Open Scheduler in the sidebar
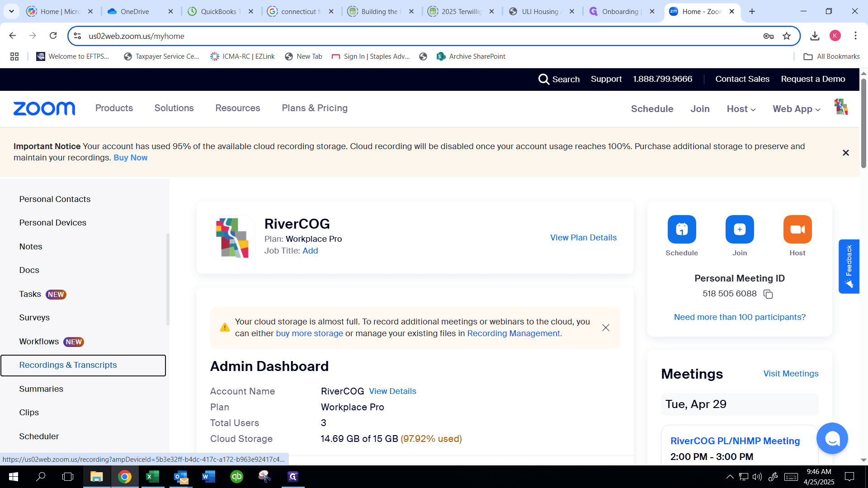 [x=39, y=436]
